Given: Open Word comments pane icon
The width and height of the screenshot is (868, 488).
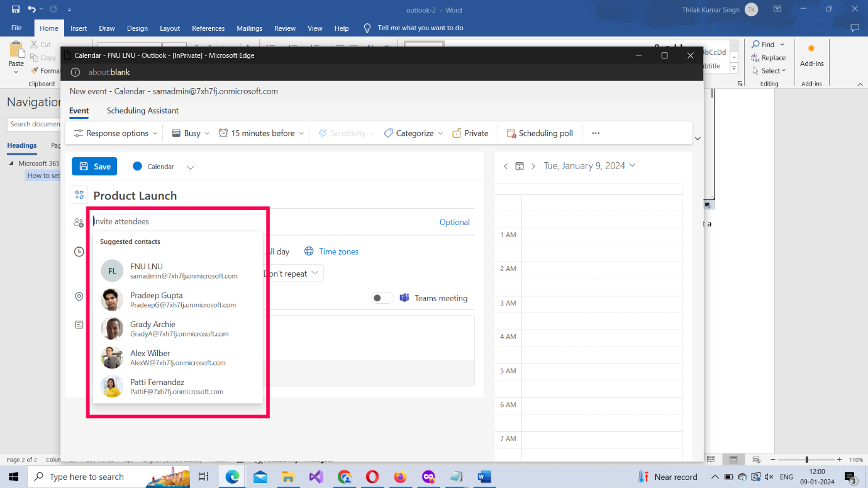Looking at the screenshot, I should [x=854, y=28].
